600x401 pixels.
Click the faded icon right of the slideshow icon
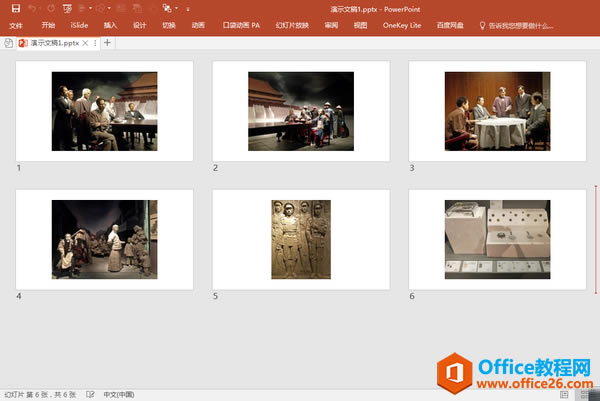[83, 8]
